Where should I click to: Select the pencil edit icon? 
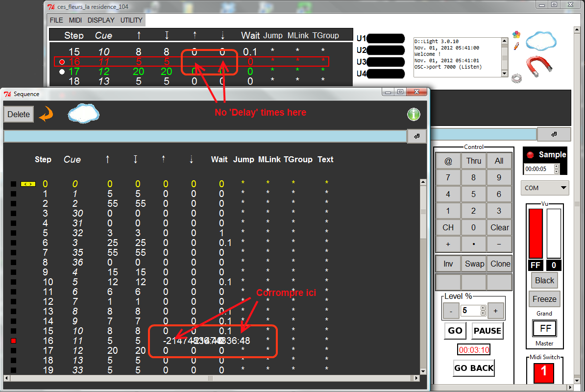click(516, 46)
